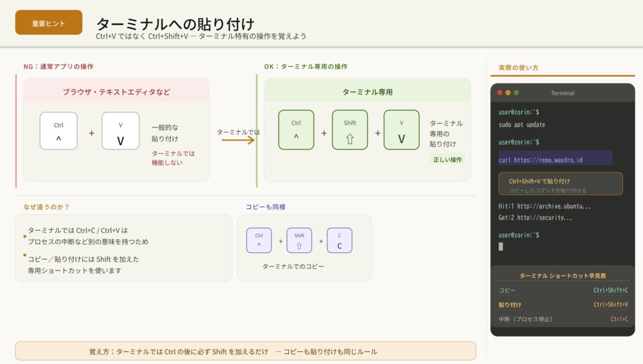The image size is (643, 364).
Task: Click the terminal cursor block at last prompt
Action: [x=500, y=246]
